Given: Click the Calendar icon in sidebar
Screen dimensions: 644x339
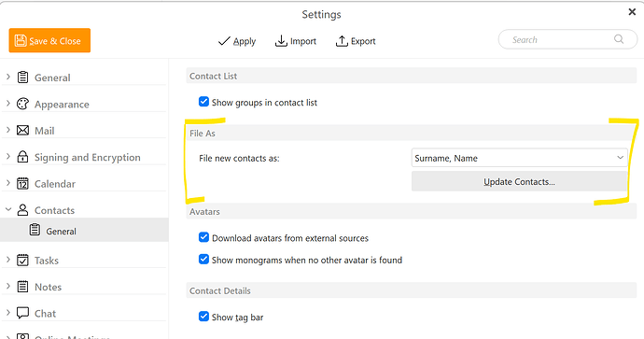Looking at the screenshot, I should click(x=22, y=183).
